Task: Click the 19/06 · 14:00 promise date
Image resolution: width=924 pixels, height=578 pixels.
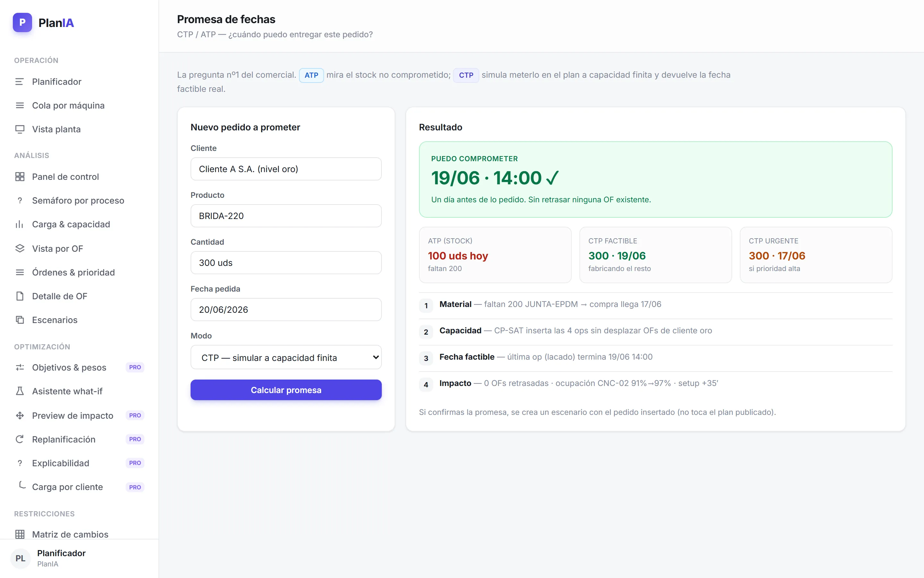Action: click(x=495, y=178)
